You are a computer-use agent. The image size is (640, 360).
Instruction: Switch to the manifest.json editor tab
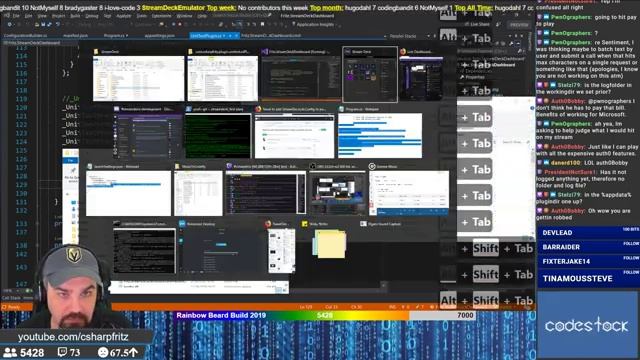[x=76, y=36]
